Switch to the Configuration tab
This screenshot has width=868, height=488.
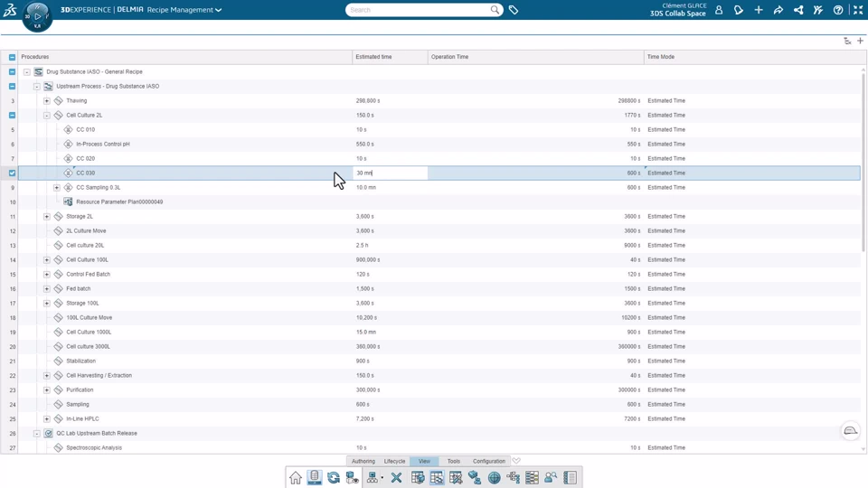tap(489, 461)
